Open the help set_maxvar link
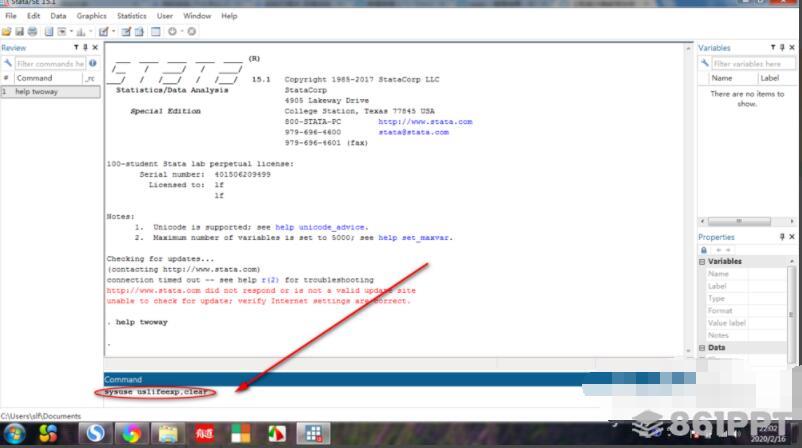Image resolution: width=802 pixels, height=448 pixels. (415, 238)
